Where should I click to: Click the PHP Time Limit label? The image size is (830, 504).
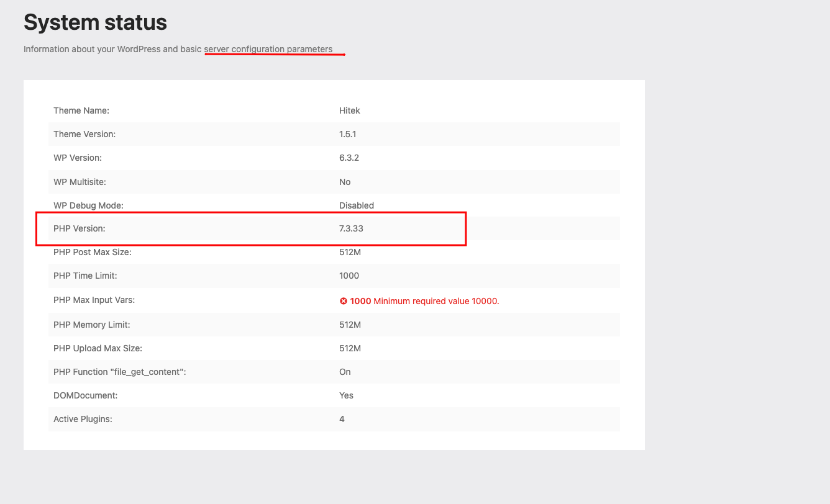point(85,276)
